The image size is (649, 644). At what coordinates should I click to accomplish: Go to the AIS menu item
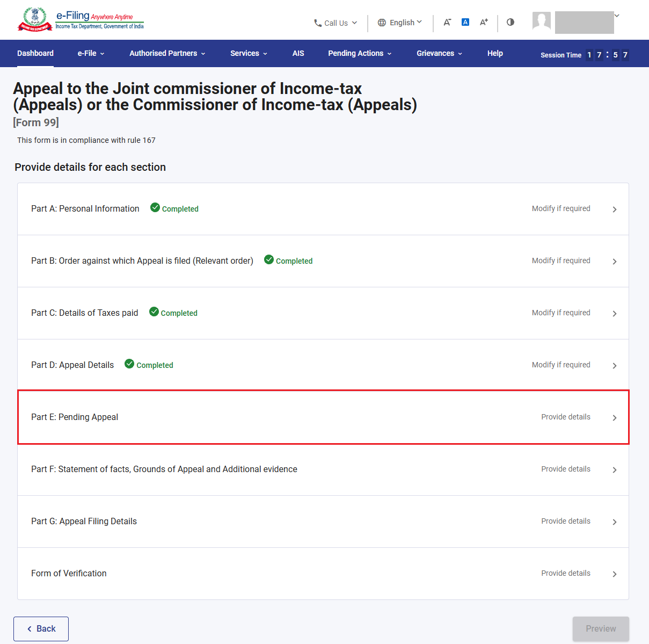tap(298, 53)
